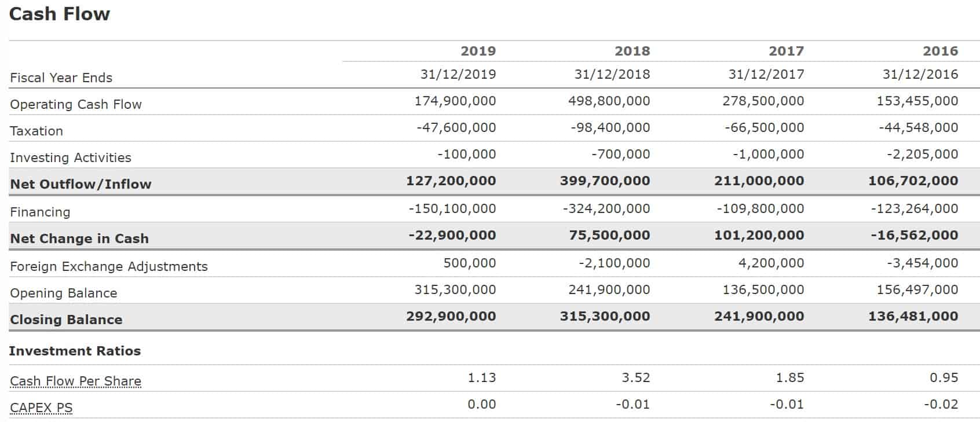Screen dimensions: 980x422
Task: Click the Investment Ratios subheading
Action: (x=75, y=351)
